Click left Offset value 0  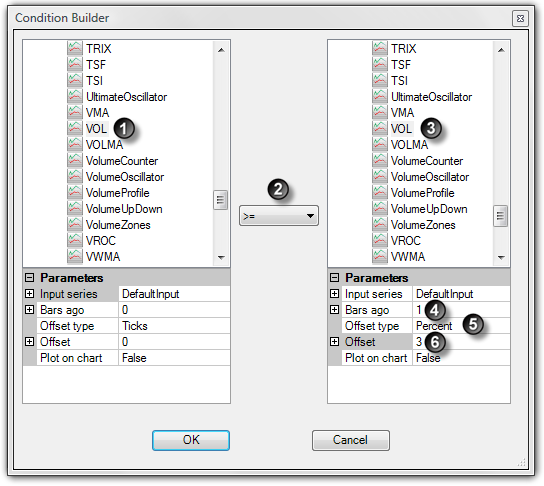coord(174,342)
